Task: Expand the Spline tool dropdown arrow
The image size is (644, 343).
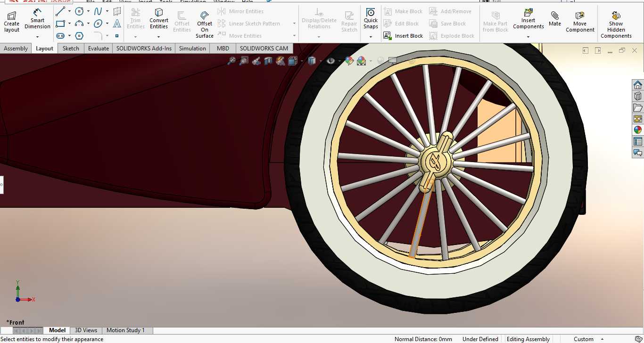Action: (x=107, y=11)
